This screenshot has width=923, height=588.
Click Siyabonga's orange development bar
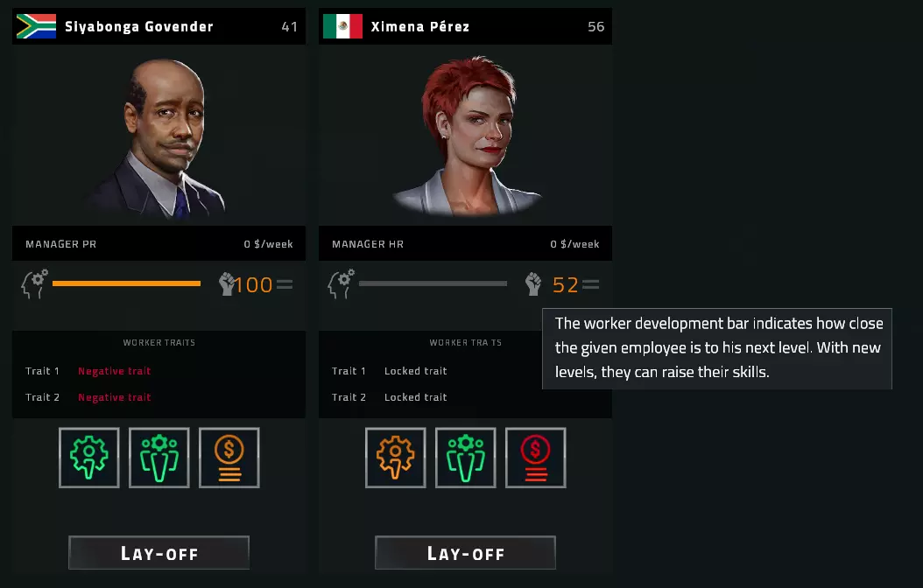[x=127, y=283]
